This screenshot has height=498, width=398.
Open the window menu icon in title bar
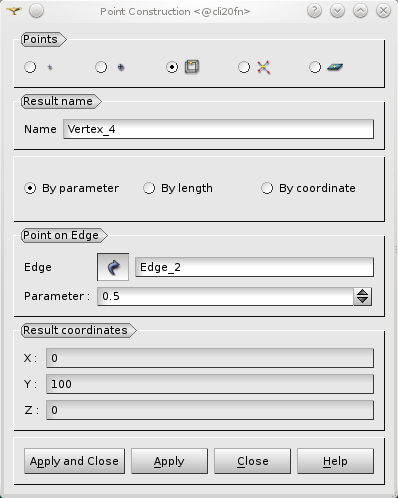14,11
